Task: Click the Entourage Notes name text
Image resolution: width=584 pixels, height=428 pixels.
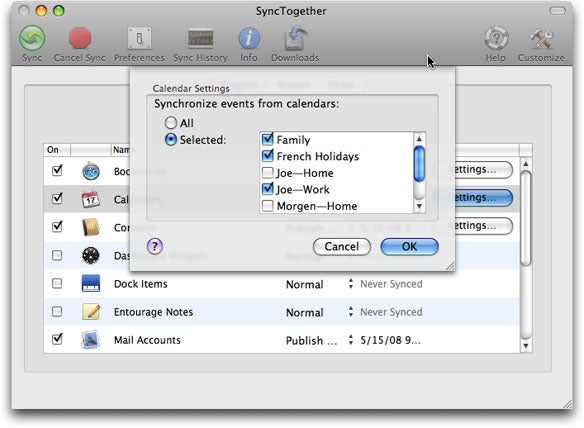Action: pyautogui.click(x=153, y=312)
